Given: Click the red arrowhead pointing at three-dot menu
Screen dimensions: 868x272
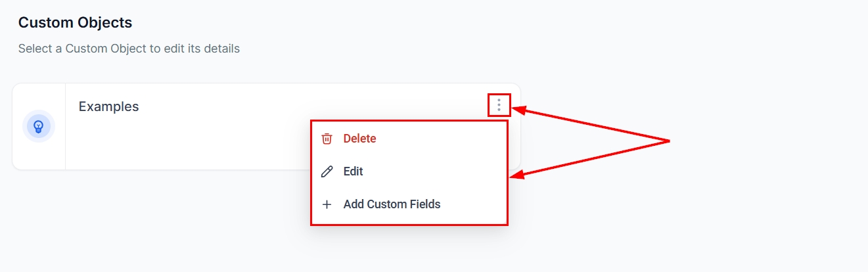Looking at the screenshot, I should [x=518, y=110].
